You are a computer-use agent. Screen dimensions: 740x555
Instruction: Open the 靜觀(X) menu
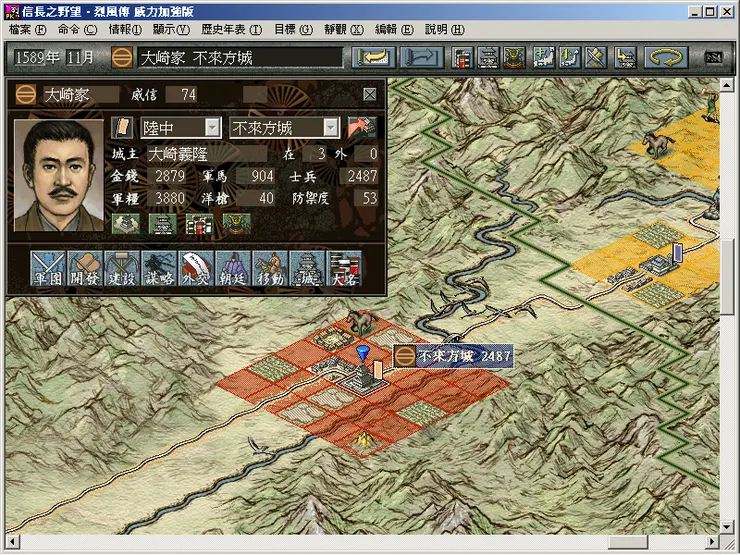pyautogui.click(x=344, y=30)
